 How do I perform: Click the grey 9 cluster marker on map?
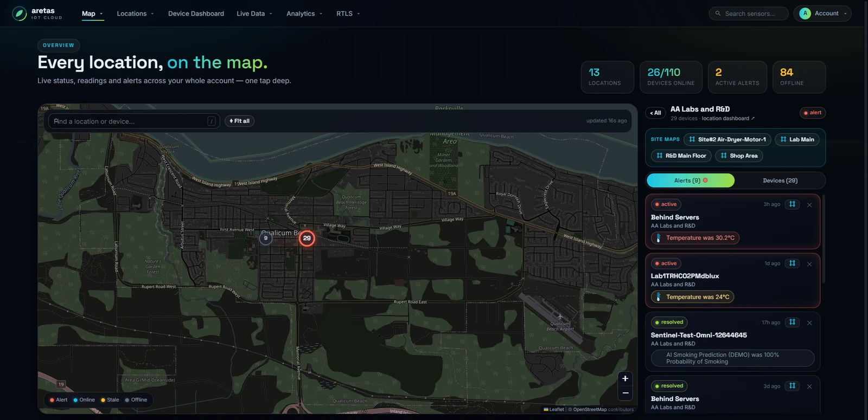266,238
